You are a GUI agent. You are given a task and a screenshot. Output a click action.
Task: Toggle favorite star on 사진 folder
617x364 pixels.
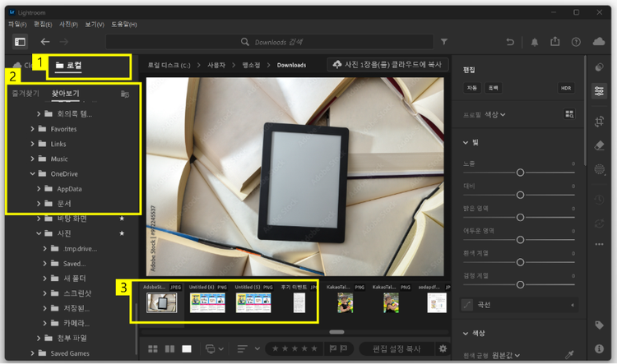pos(122,233)
